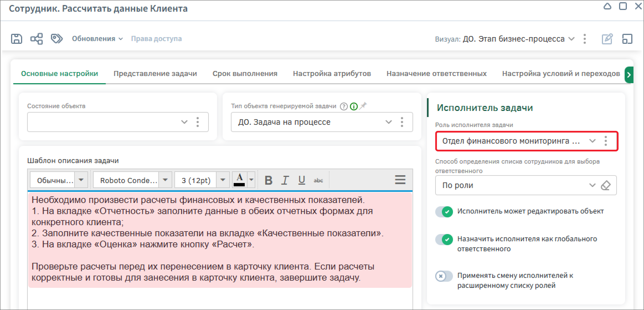The image size is (644, 310).
Task: Open the Настройка атрибутов tab
Action: [x=332, y=74]
